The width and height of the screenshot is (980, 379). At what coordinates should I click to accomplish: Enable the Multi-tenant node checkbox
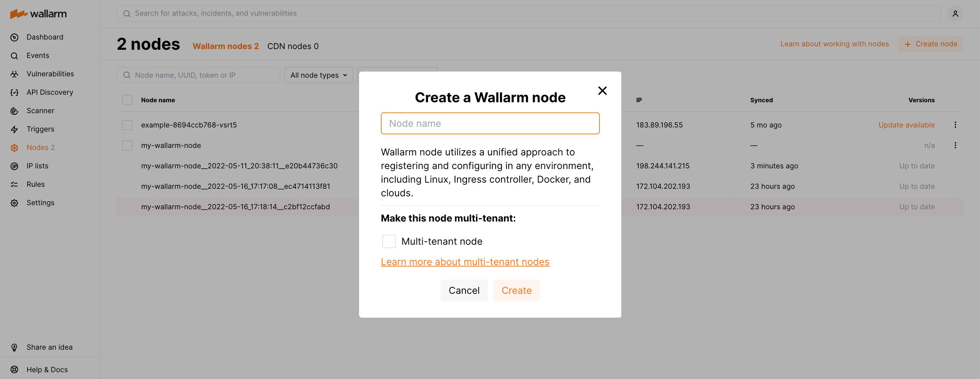click(x=389, y=241)
